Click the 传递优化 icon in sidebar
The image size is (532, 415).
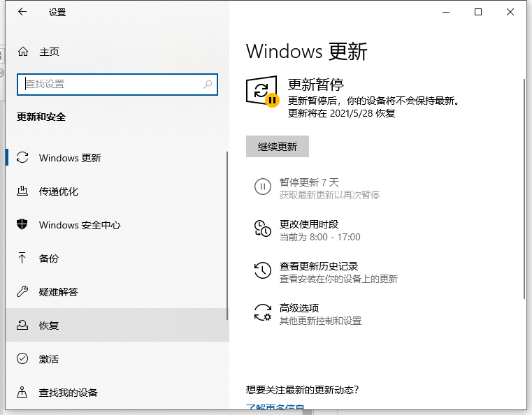(x=23, y=191)
